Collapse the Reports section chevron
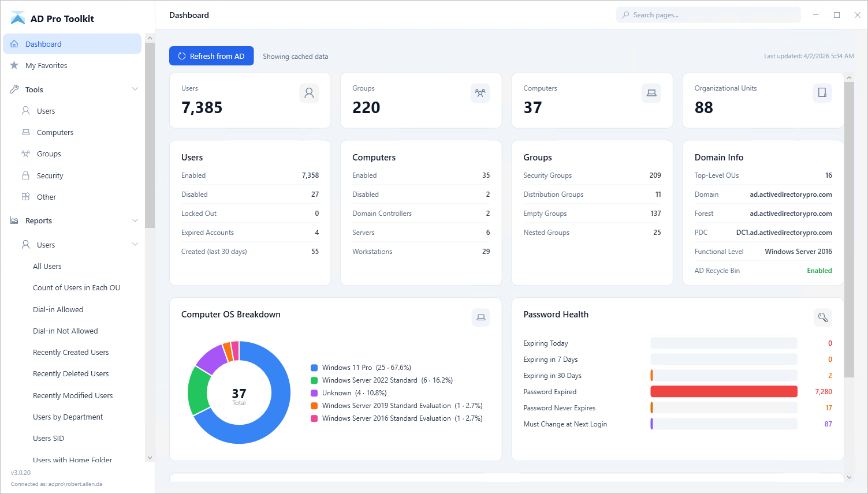The height and width of the screenshot is (494, 868). [x=135, y=220]
